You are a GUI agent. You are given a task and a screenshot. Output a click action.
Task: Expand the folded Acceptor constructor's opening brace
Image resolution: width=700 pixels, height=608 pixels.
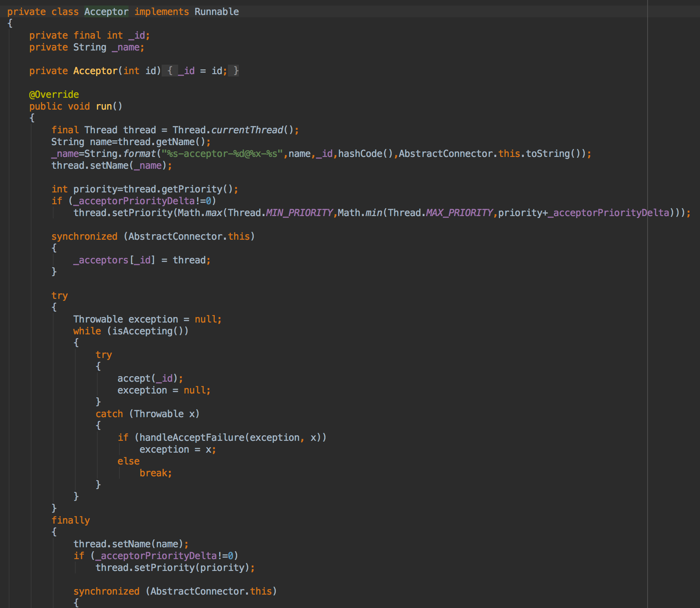170,71
